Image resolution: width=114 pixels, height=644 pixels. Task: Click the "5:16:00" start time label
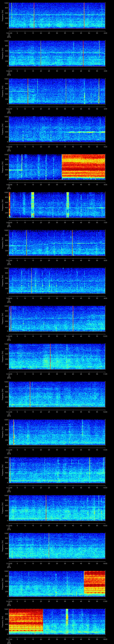pos(9,601)
